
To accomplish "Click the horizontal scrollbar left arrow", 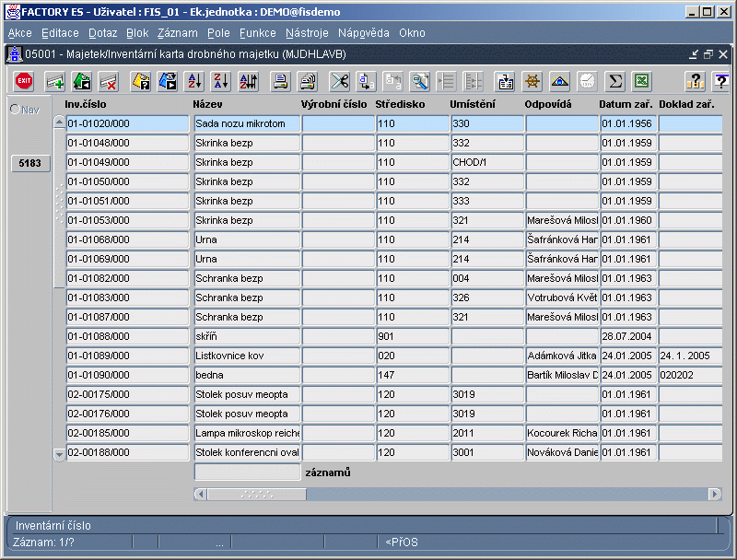I will [x=201, y=494].
